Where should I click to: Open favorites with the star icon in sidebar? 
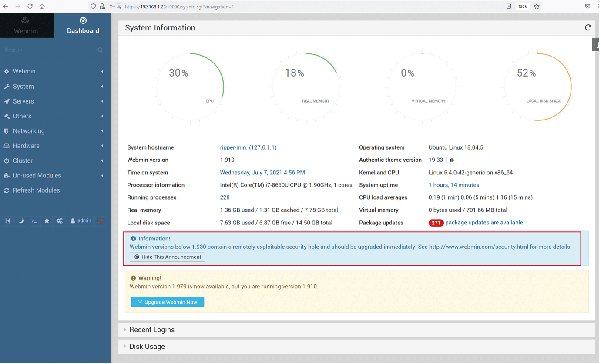(x=47, y=221)
